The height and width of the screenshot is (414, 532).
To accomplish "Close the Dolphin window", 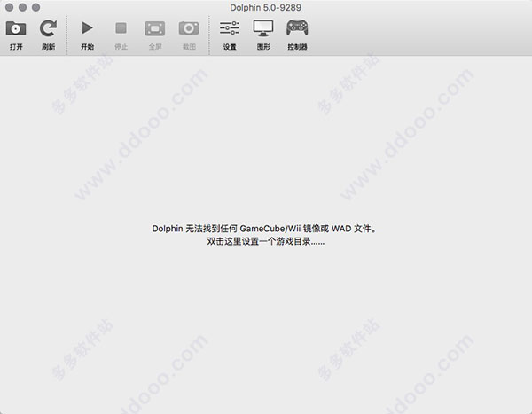I will (10, 7).
